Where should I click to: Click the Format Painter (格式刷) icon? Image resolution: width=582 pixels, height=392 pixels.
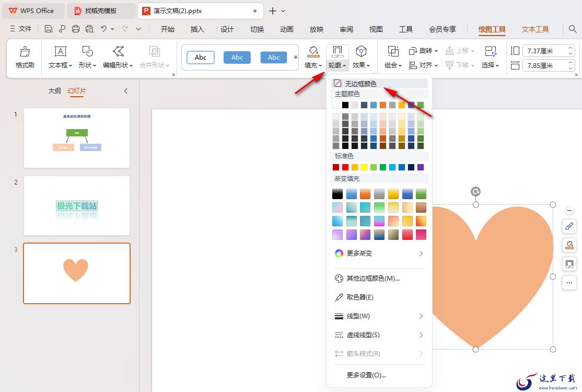(25, 51)
